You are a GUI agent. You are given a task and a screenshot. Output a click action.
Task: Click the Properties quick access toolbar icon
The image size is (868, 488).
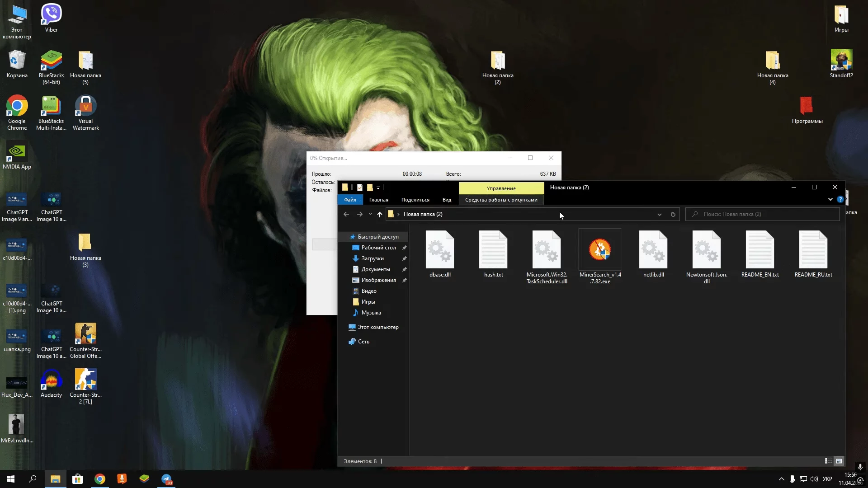(359, 188)
